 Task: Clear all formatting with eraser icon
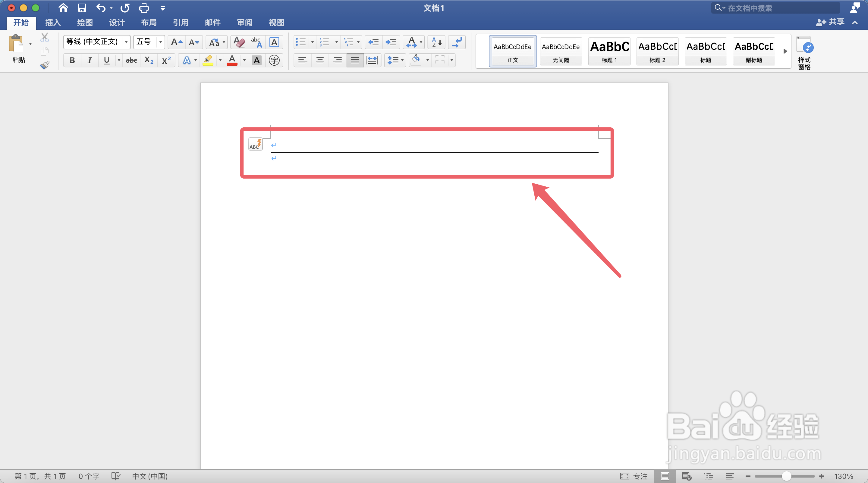coord(239,42)
